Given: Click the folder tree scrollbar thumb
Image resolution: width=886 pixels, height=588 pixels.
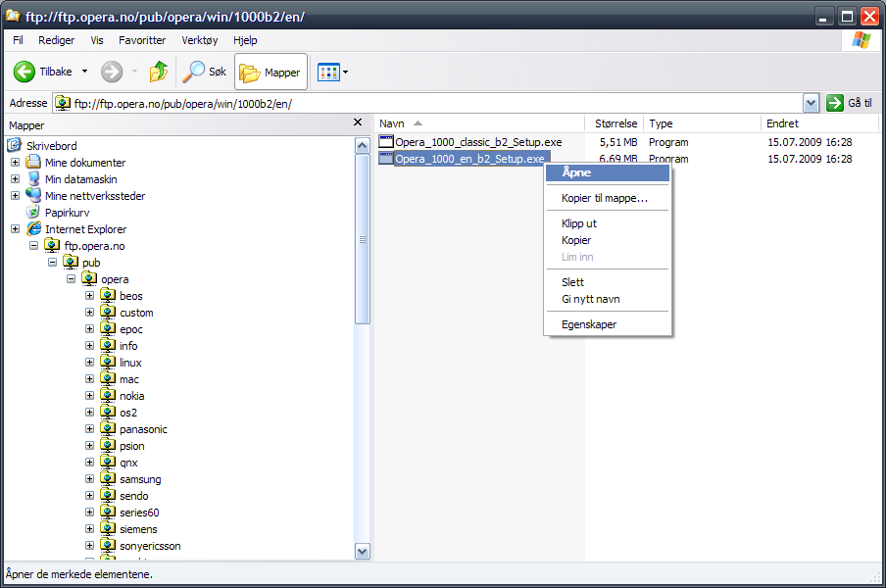Looking at the screenshot, I should click(x=363, y=239).
